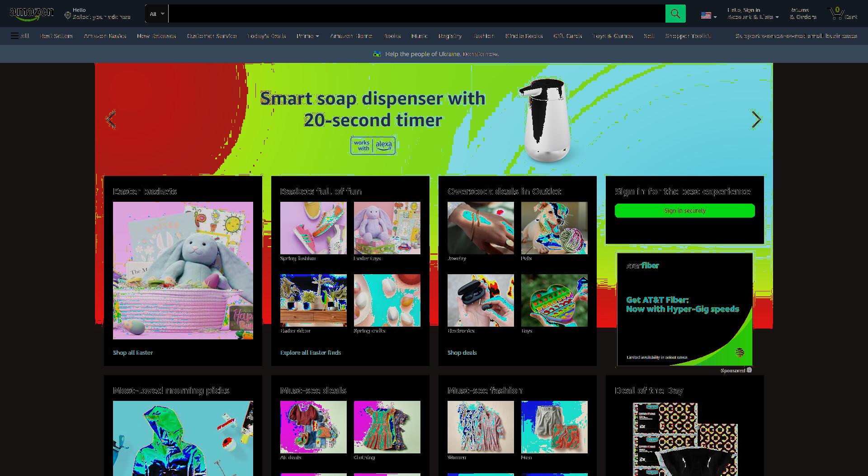Screen dimensions: 868x476
Task: Click Donate now link for Ukraine
Action: pyautogui.click(x=481, y=54)
